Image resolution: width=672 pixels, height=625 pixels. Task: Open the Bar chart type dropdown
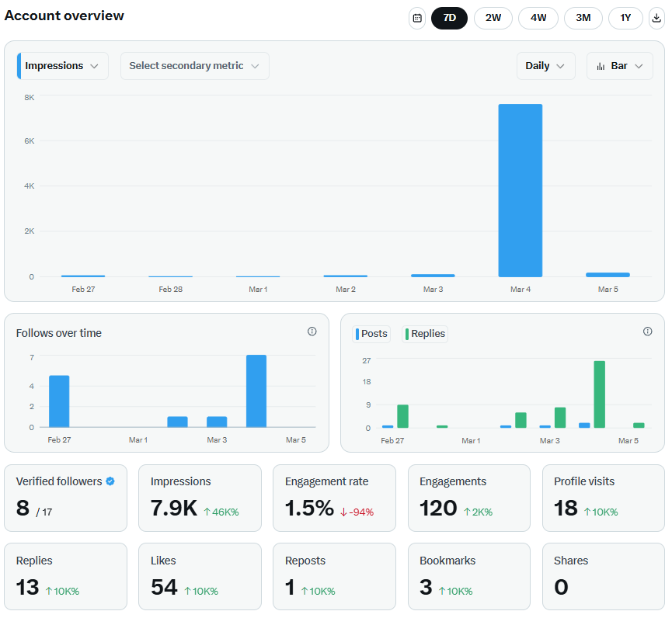pyautogui.click(x=620, y=66)
